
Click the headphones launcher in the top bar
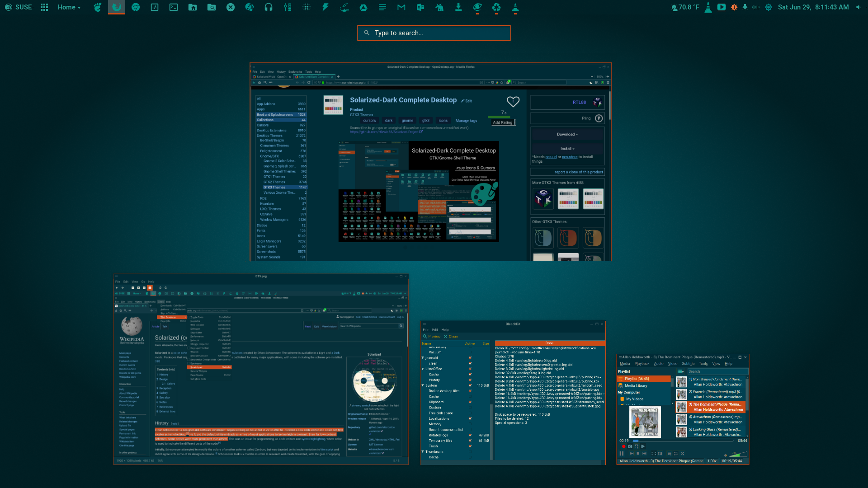tap(269, 7)
